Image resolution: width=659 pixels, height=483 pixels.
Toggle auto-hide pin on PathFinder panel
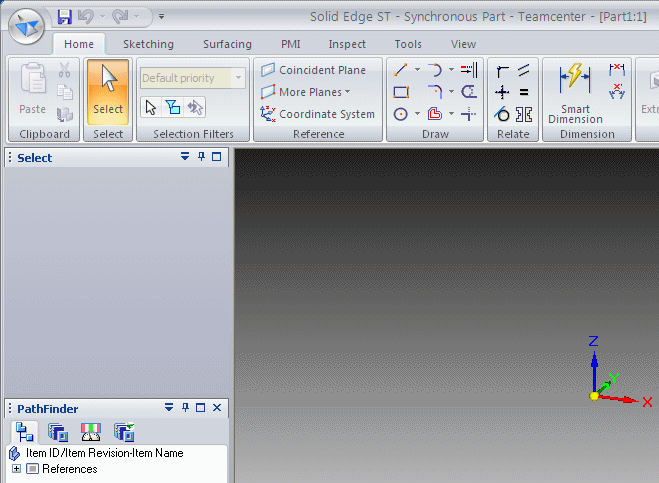(185, 407)
